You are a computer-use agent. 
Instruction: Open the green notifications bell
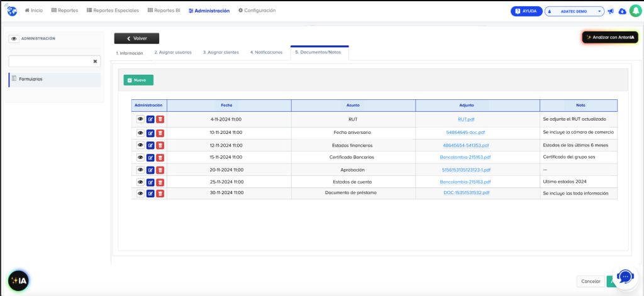[x=635, y=11]
